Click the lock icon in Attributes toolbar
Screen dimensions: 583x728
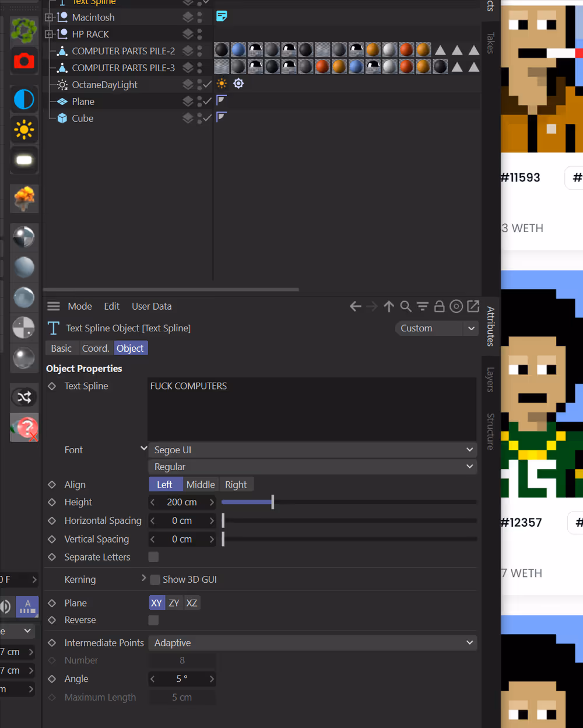[x=440, y=306]
